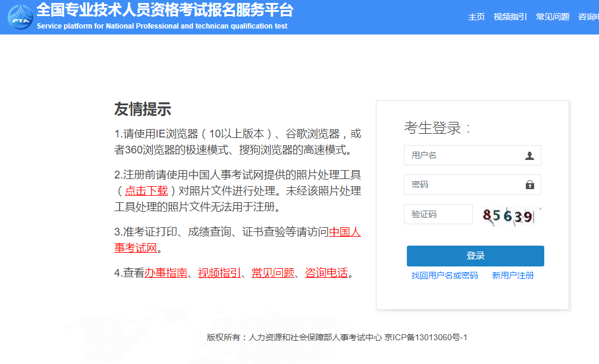The image size is (599, 364).
Task: Focus the 密码 input field
Action: point(472,185)
